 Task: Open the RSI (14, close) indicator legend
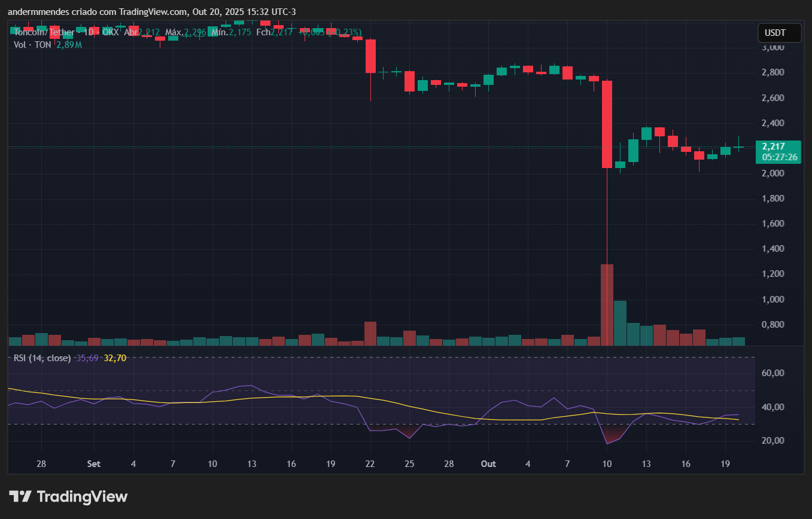click(x=42, y=358)
